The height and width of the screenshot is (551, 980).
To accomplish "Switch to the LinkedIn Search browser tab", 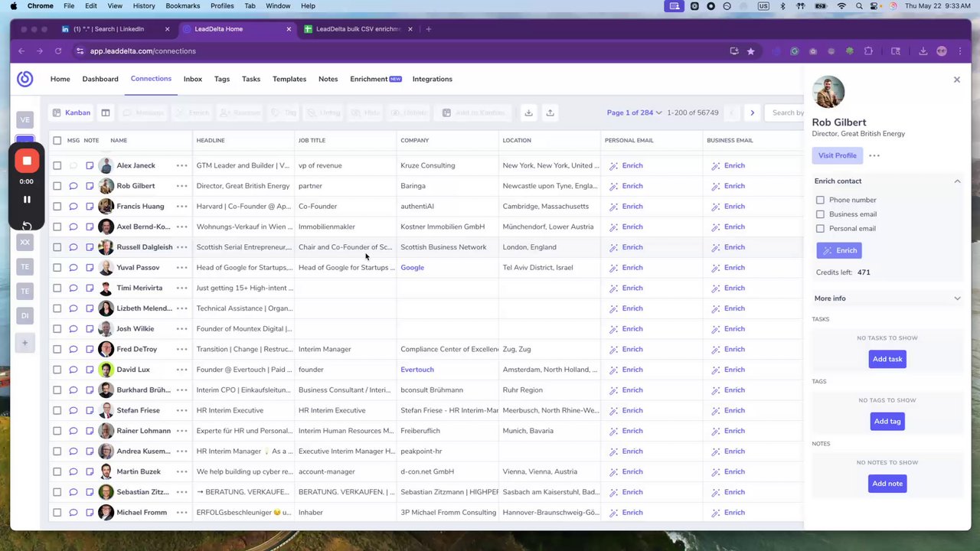I will coord(115,29).
